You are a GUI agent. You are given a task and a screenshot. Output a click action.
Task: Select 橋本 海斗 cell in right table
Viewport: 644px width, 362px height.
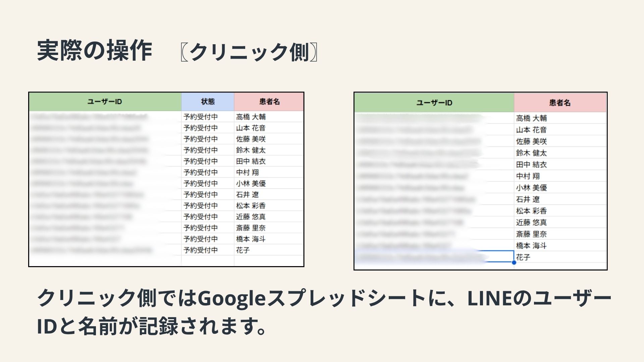531,246
